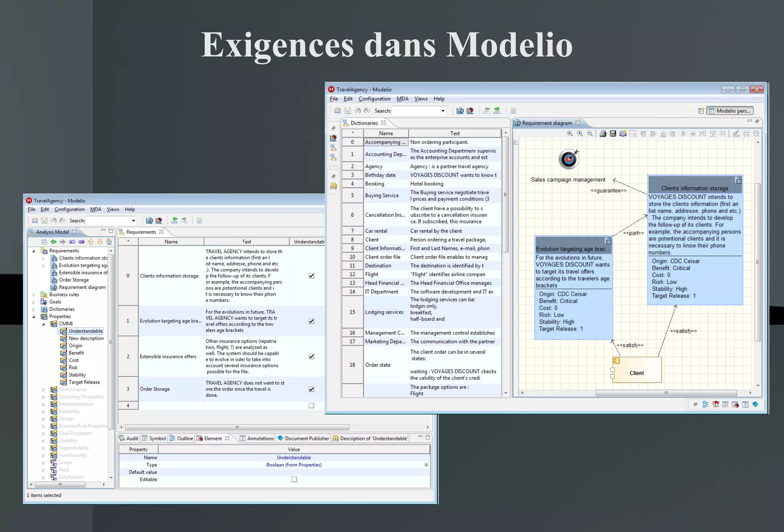Collapse the Requirements tree node
Image resolution: width=784 pixels, height=532 pixels.
pyautogui.click(x=34, y=251)
